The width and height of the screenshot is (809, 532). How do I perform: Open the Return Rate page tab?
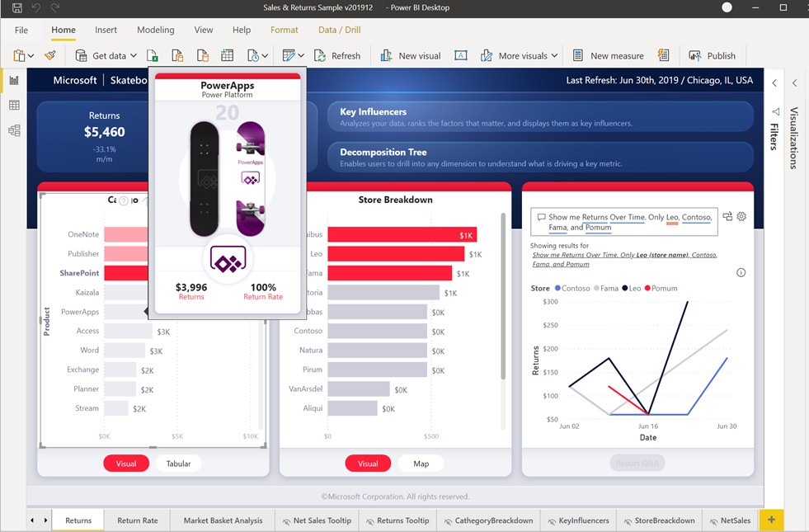point(137,520)
